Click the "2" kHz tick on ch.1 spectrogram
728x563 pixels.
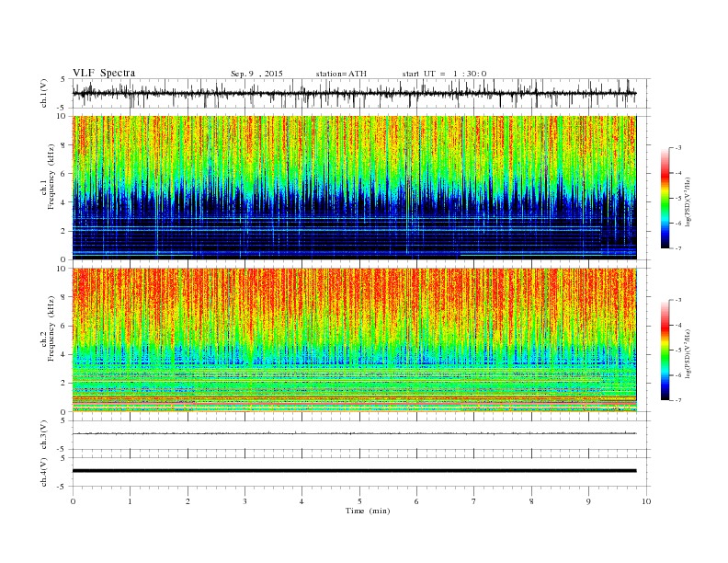coord(64,231)
